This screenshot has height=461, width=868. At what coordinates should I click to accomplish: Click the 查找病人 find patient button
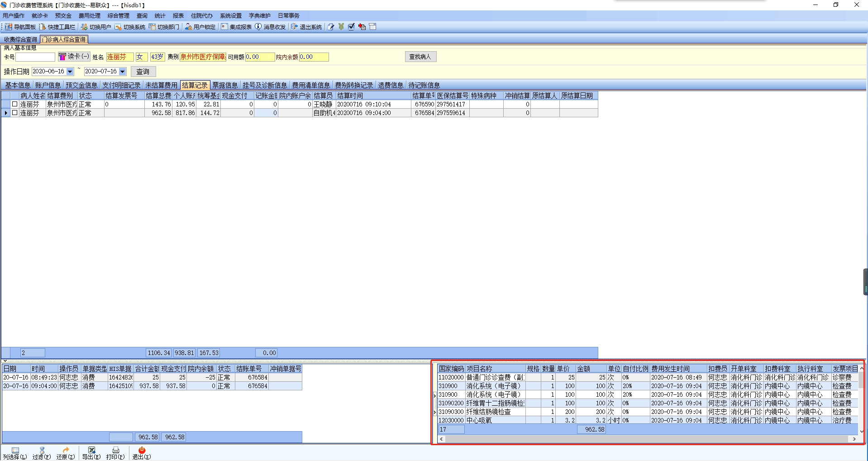click(420, 57)
